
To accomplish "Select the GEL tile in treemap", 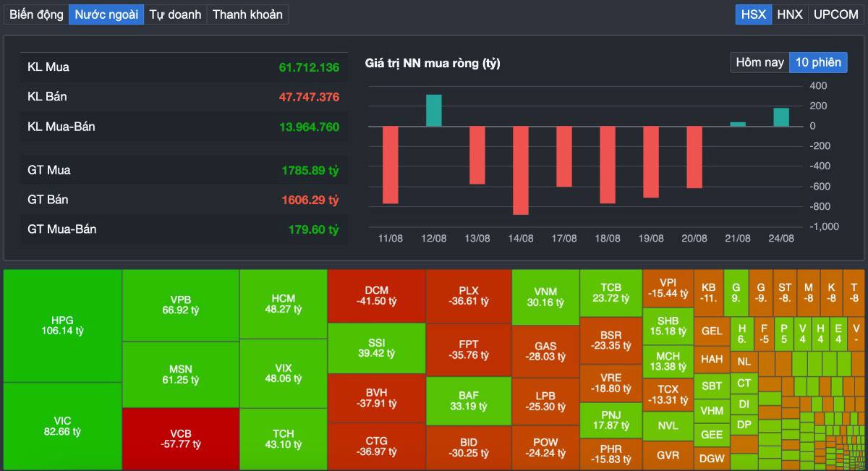I will tap(712, 331).
